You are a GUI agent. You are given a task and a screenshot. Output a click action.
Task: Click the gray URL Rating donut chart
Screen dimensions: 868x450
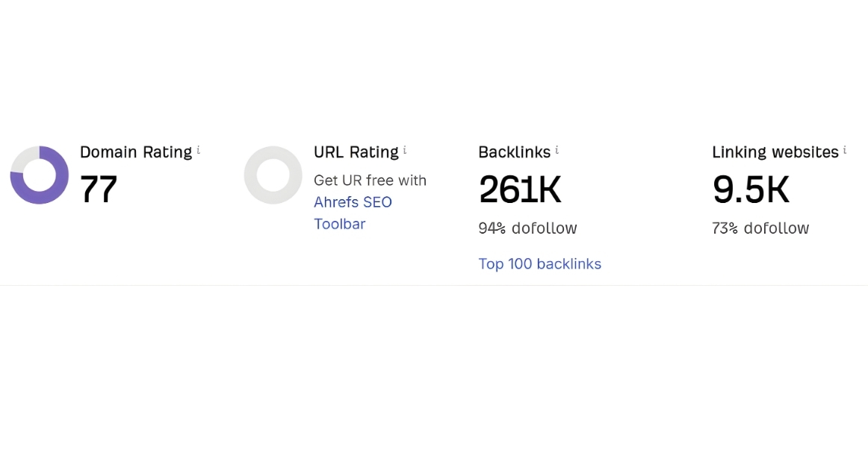click(x=273, y=175)
